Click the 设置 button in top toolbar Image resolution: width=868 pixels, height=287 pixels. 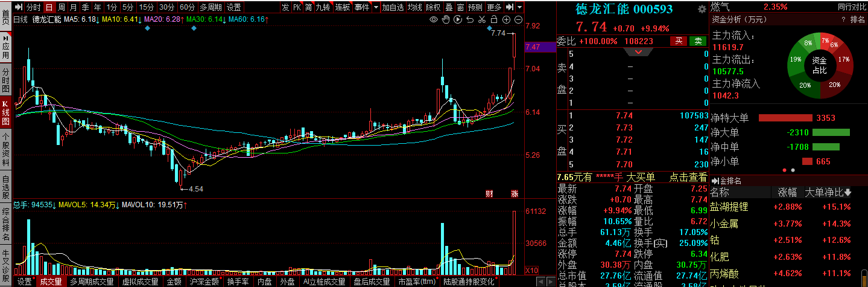(x=234, y=7)
